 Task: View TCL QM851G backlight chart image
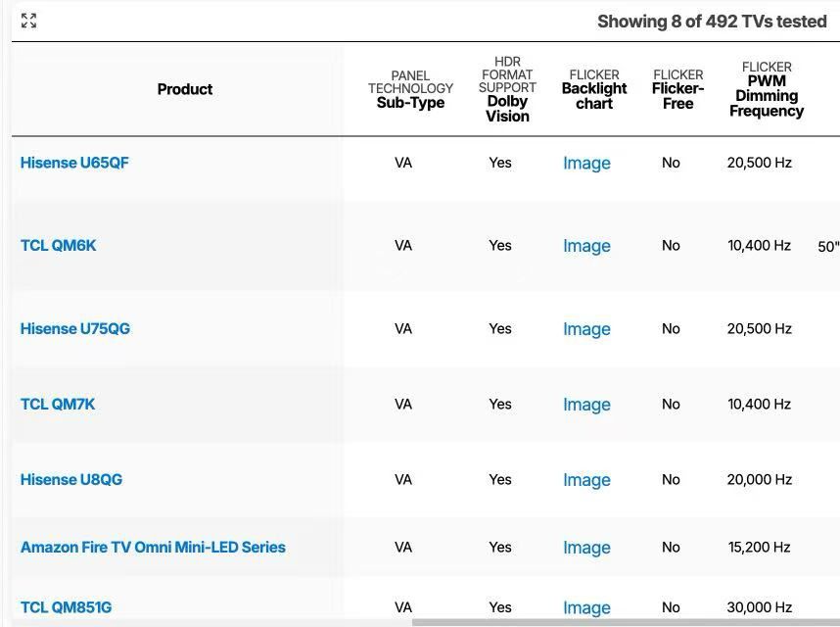(x=586, y=608)
